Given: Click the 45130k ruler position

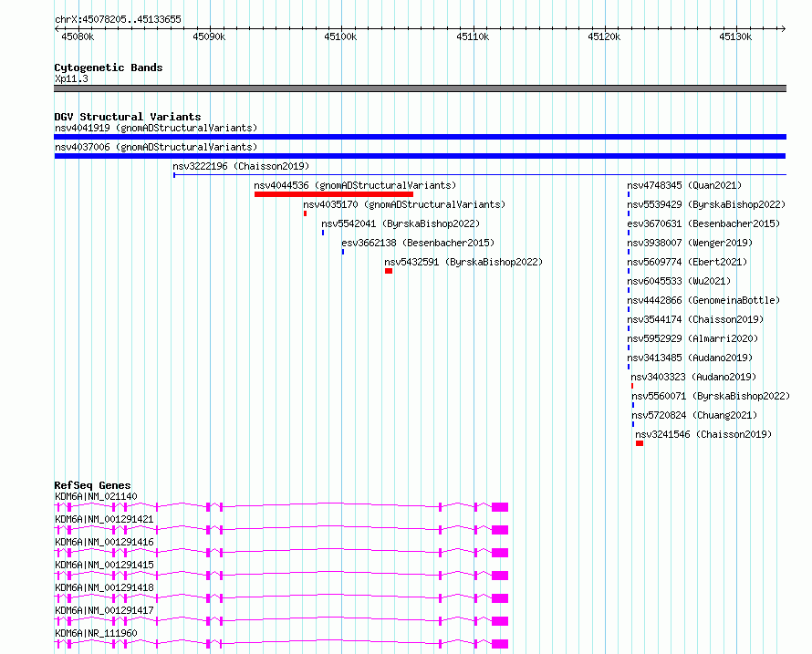Looking at the screenshot, I should pos(735,36).
